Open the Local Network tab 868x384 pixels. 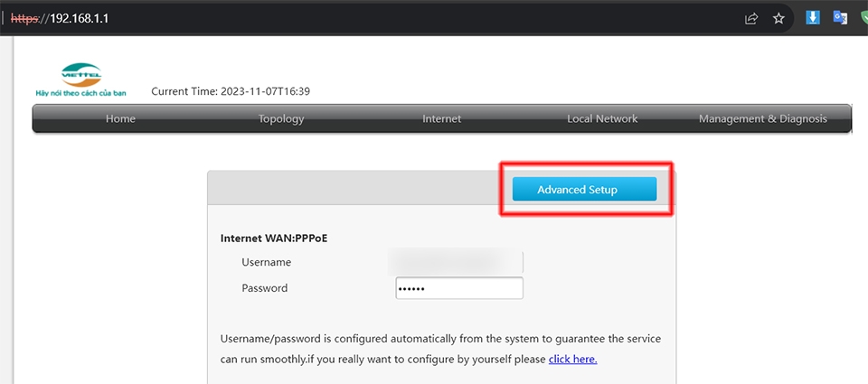602,118
